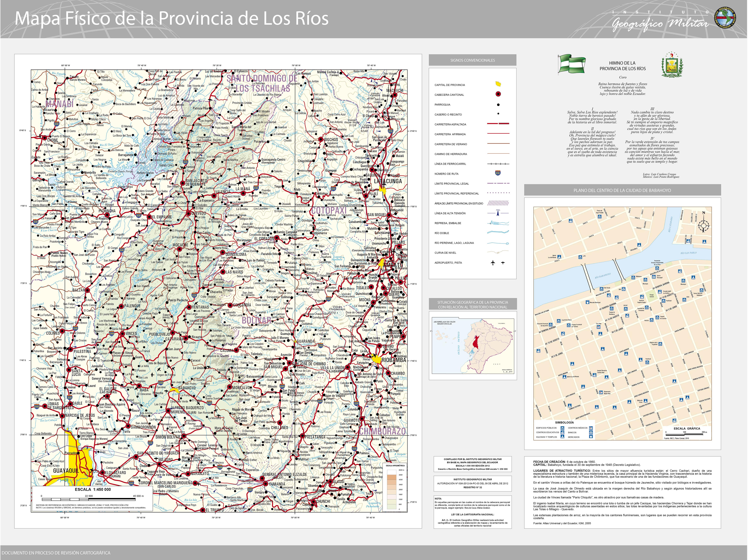The height and width of the screenshot is (560, 748).
Task: Click the airplane symbol beside Aeropuerto, Pista
Action: tap(493, 263)
